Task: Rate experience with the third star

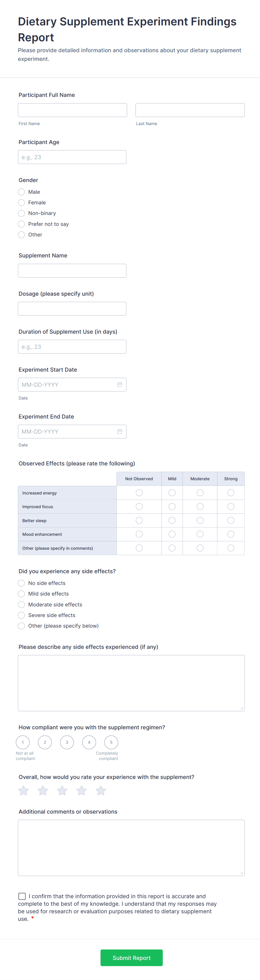Action: point(62,790)
